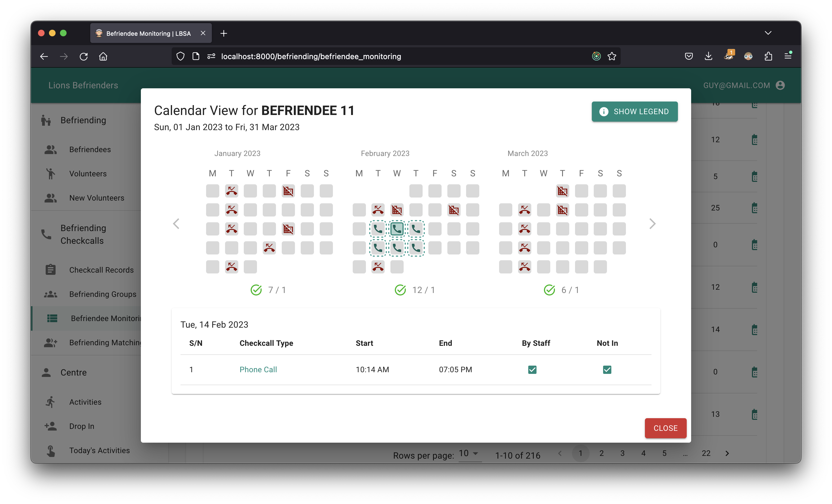Click the Befriendee Monitoring browser tab
The height and width of the screenshot is (504, 832).
[x=150, y=33]
